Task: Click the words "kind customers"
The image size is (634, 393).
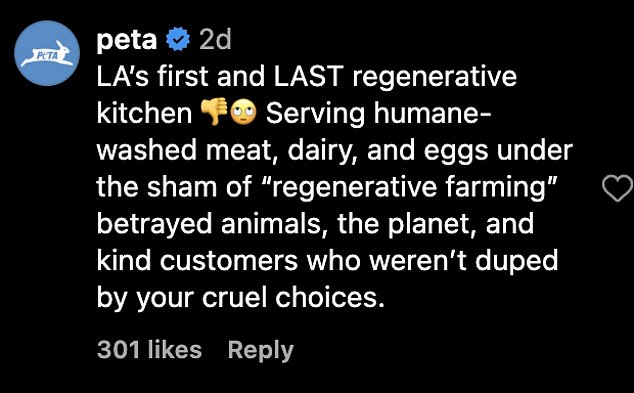Action: 197,261
